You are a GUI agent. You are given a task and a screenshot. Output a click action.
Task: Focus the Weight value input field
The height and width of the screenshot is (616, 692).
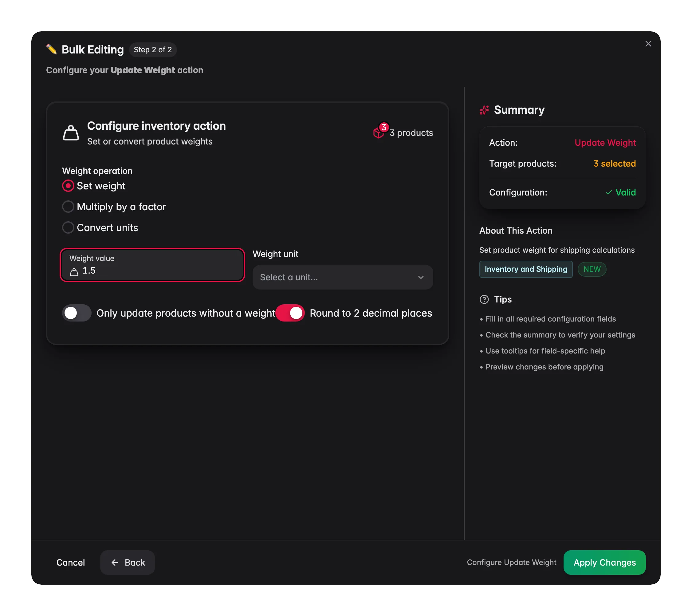[152, 265]
